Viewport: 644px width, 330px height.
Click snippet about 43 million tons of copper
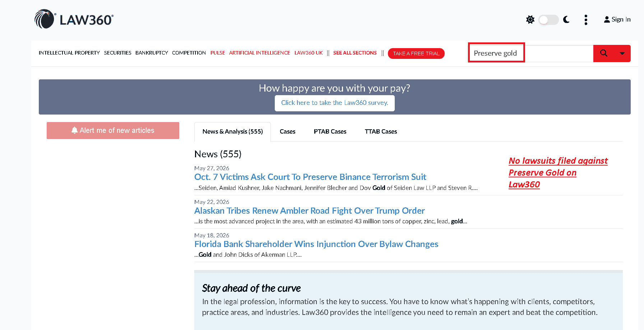[x=330, y=221]
